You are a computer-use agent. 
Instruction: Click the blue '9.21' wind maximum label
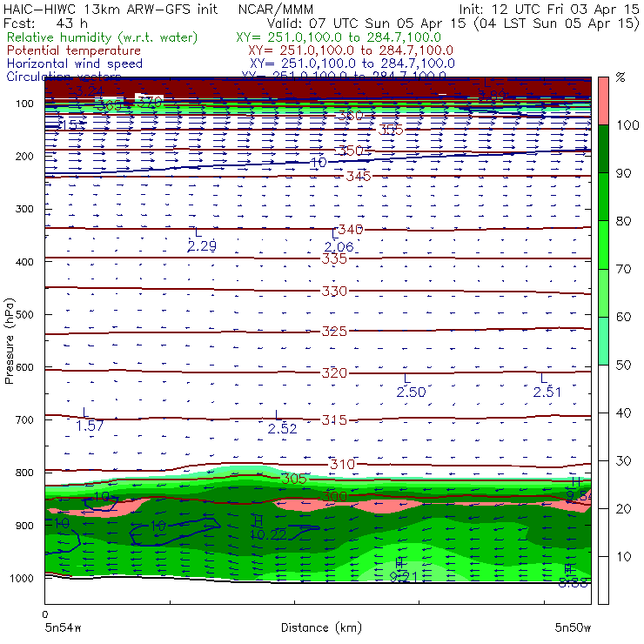(x=403, y=578)
